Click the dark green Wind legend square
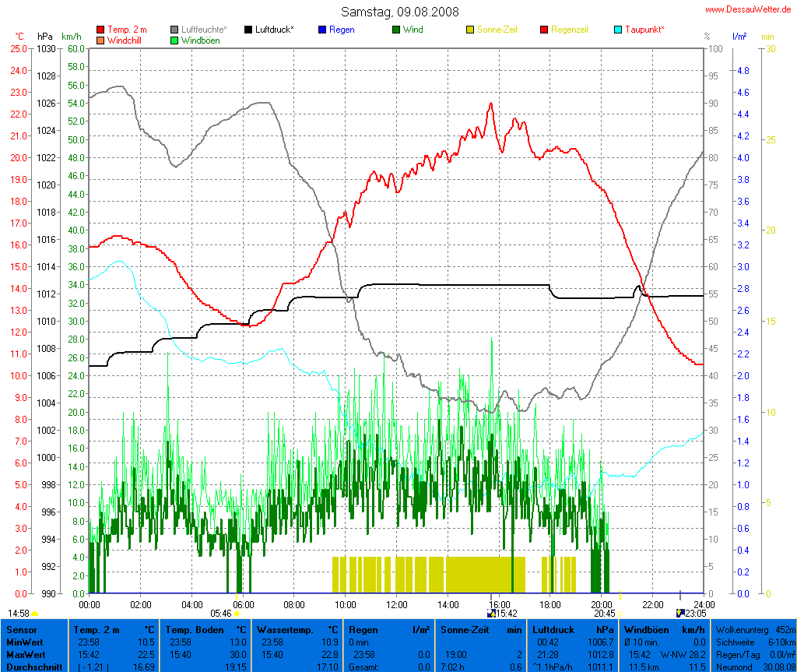The width and height of the screenshot is (797, 672). 396,30
